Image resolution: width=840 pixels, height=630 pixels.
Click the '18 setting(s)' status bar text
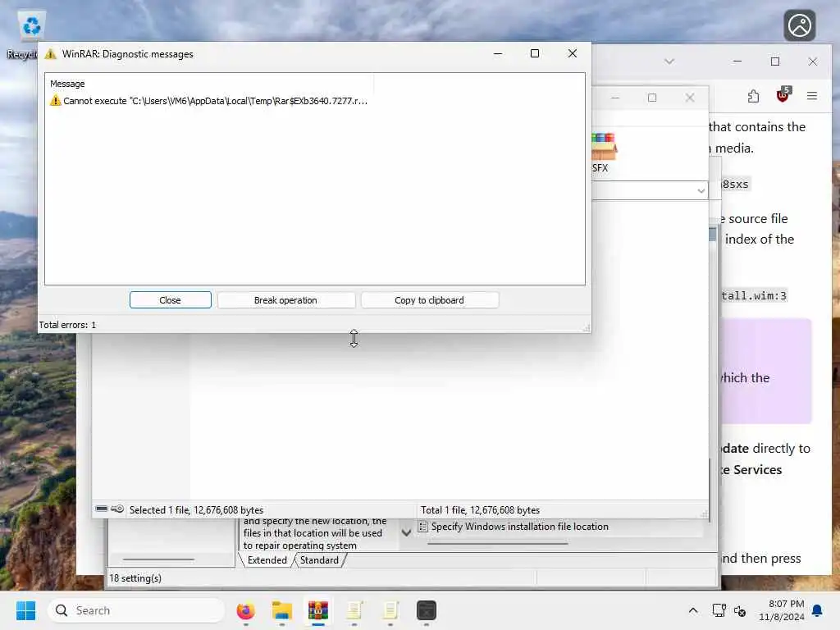click(x=135, y=578)
